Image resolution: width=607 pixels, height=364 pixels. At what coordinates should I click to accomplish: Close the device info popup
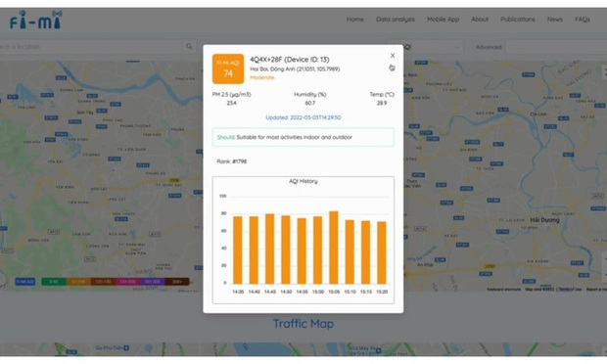click(x=393, y=56)
